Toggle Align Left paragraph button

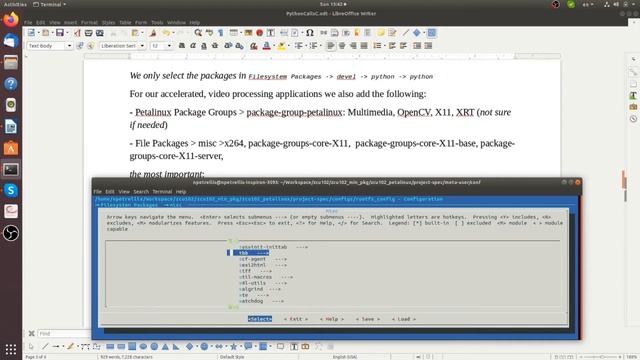[x=331, y=46]
